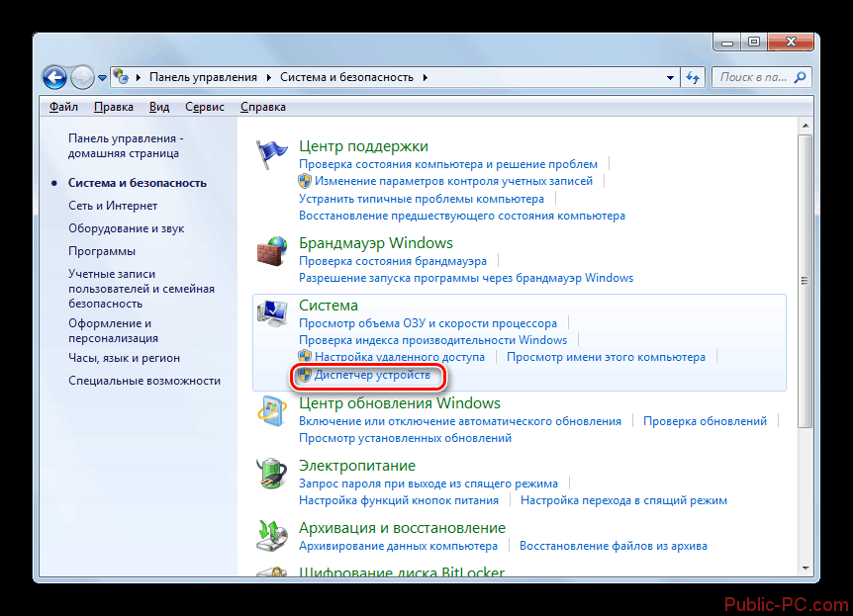Screen dimensions: 853x616
Task: Open the Файл menu
Action: click(x=63, y=107)
